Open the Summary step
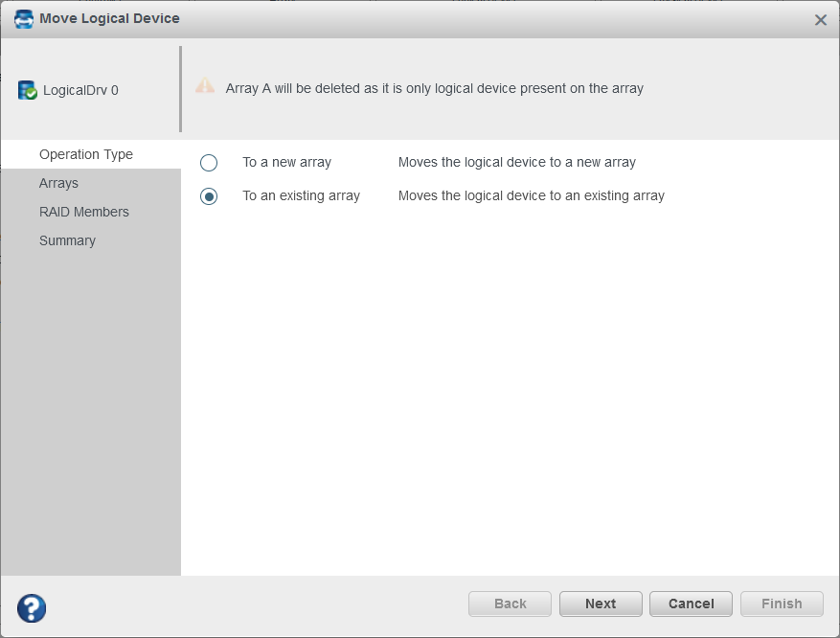Image resolution: width=840 pixels, height=638 pixels. (67, 240)
